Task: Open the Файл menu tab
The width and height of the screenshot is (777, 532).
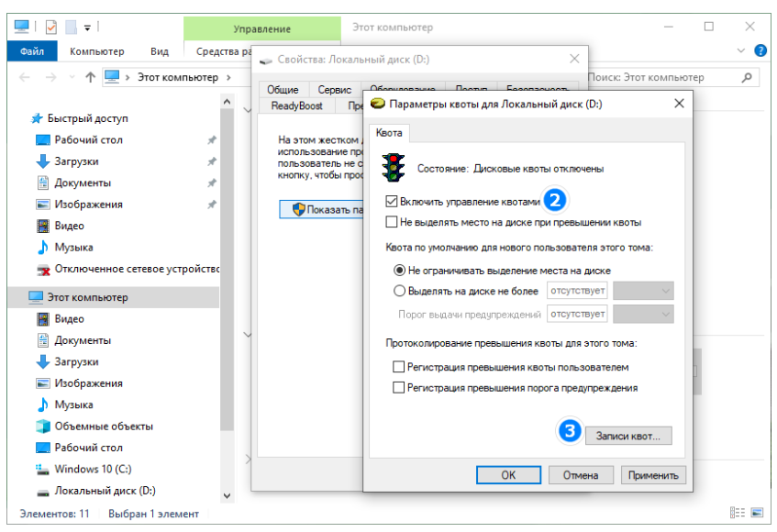Action: [x=32, y=51]
